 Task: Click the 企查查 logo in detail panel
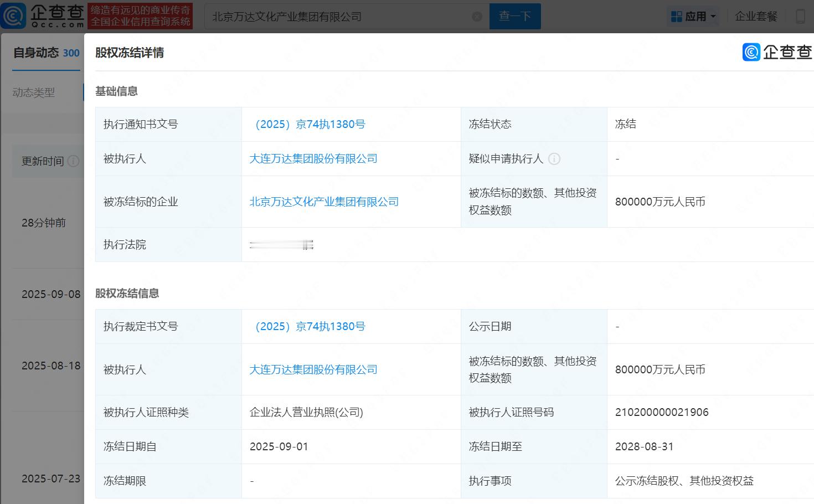click(x=777, y=52)
